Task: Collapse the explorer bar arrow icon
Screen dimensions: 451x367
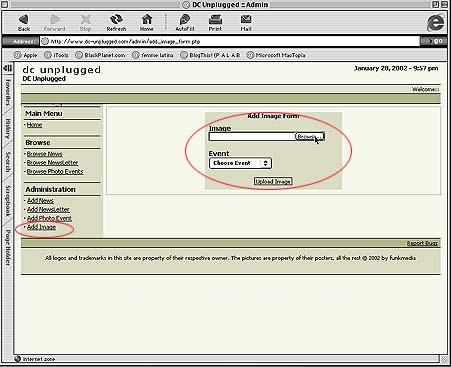Action: pyautogui.click(x=7, y=68)
